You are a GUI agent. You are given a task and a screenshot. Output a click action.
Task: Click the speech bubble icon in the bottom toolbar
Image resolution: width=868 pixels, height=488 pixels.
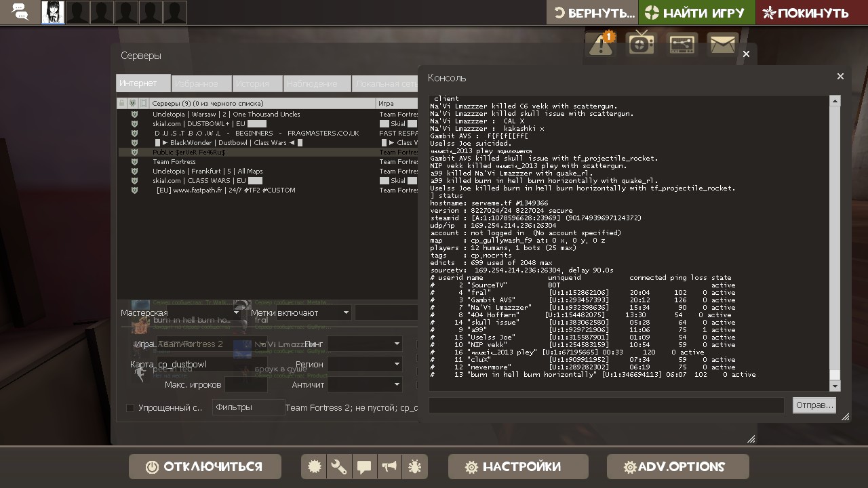(x=364, y=467)
